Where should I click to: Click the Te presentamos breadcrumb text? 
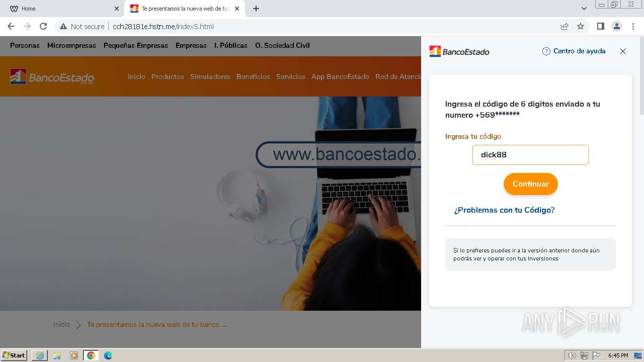pos(156,325)
